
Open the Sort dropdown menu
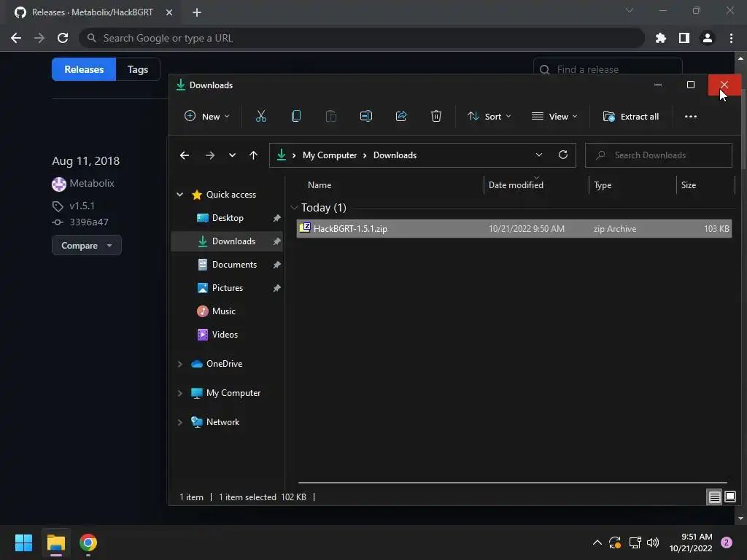[x=489, y=116]
